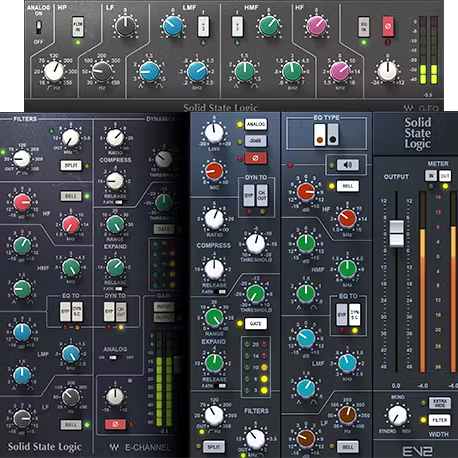Viewport: 458px width, 458px height.
Task: Click the blue LMF Q knob in G-EQ
Action: [149, 71]
